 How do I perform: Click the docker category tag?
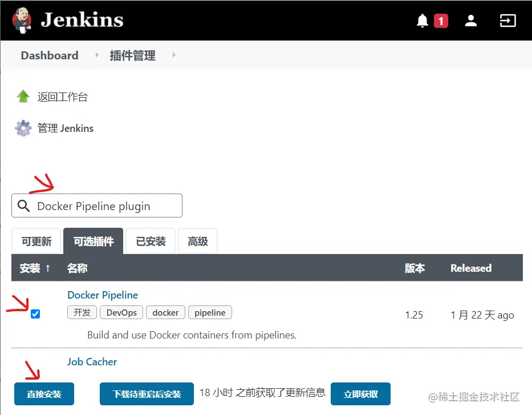coord(165,312)
